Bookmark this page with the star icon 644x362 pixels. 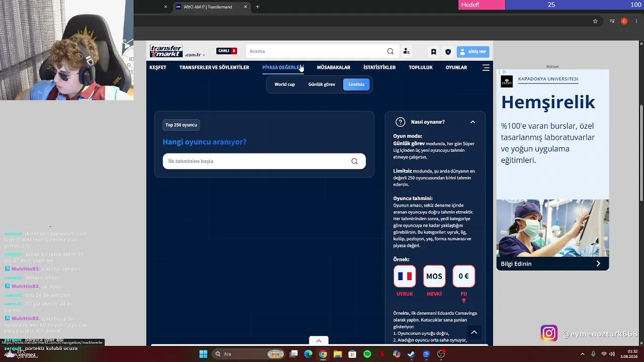(595, 21)
